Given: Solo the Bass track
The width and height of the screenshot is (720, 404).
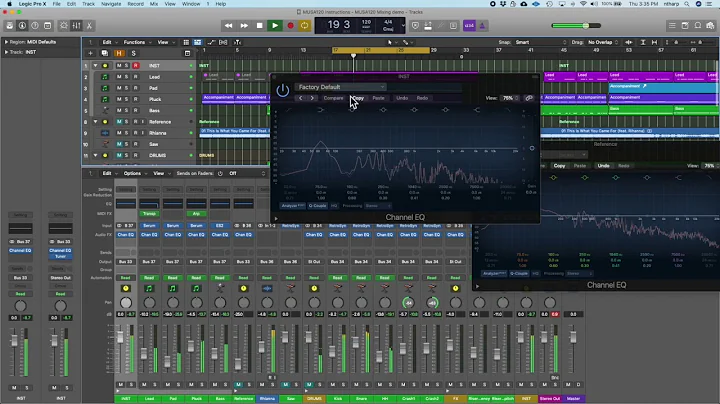Looking at the screenshot, I should 127,110.
